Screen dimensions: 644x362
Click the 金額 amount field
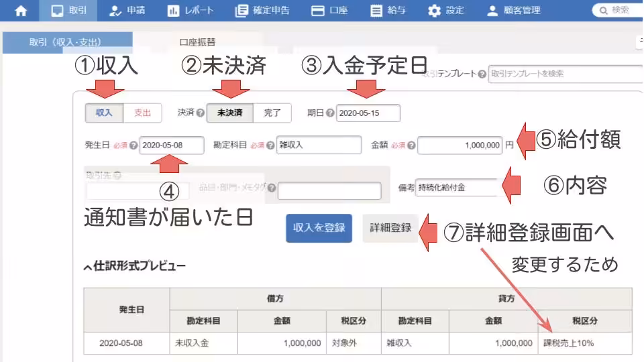[460, 145]
